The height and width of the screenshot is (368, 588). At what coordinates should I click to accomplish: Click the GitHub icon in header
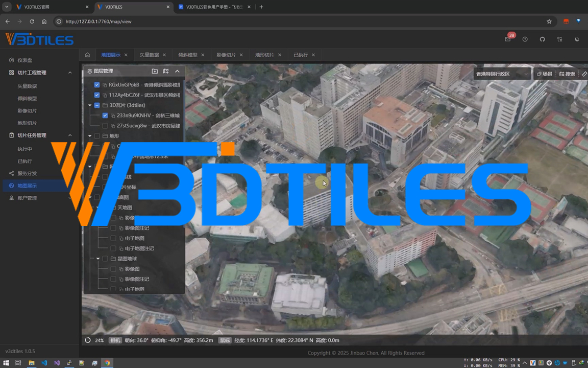tap(542, 39)
